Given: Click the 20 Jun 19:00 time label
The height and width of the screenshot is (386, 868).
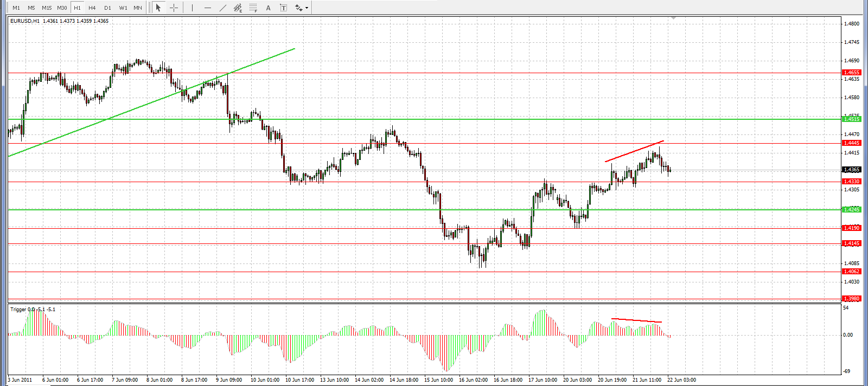Looking at the screenshot, I should (612, 380).
